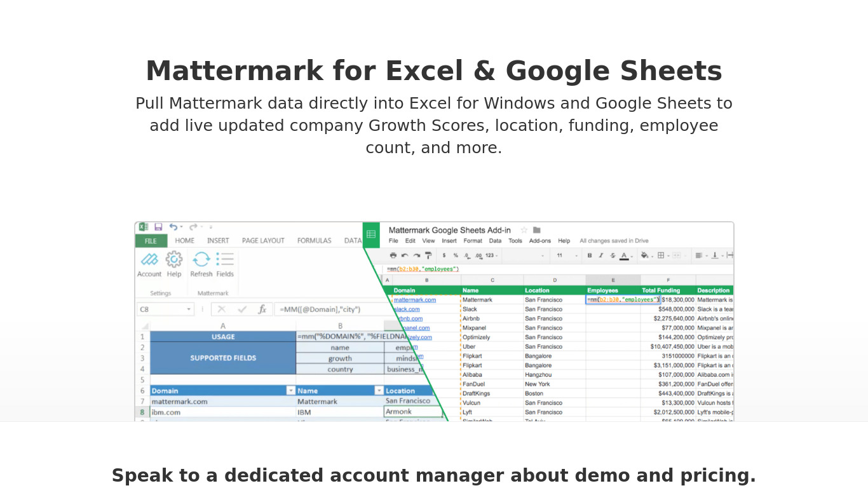Viewport: 868px width, 488px height.
Task: Select the Excel cell containing Armonk
Action: (414, 412)
